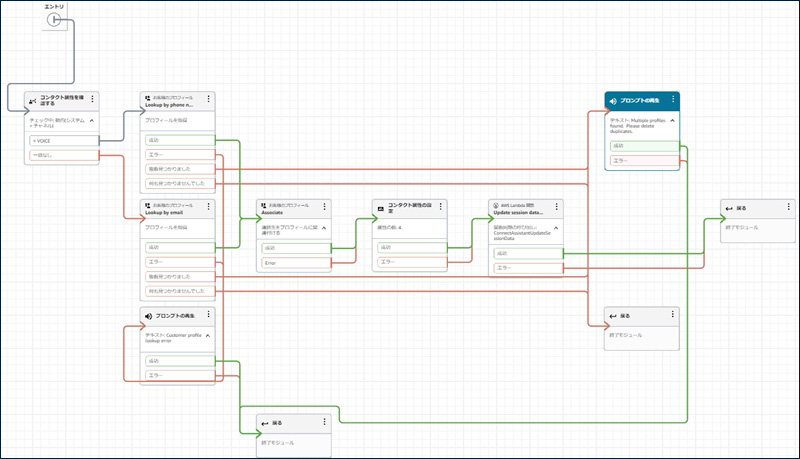
Task: Select the Error output on Associate block
Action: pos(292,263)
